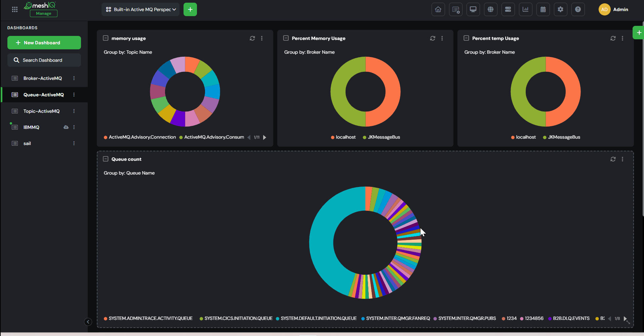Go to the previous Queue count legend page
The height and width of the screenshot is (336, 644).
point(610,319)
